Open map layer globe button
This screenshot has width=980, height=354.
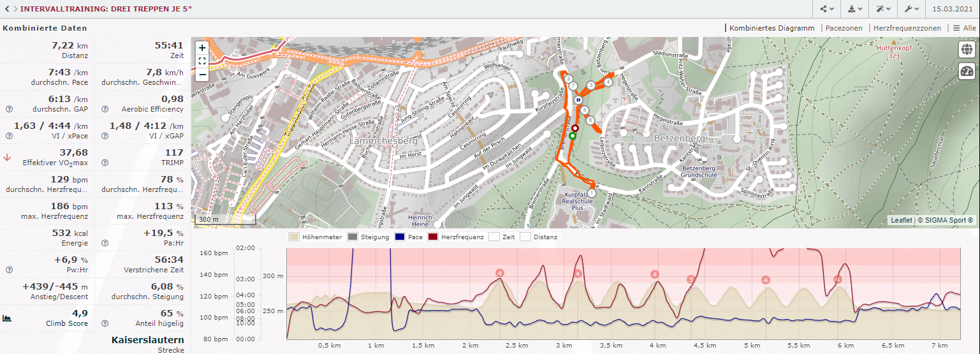pos(967,49)
